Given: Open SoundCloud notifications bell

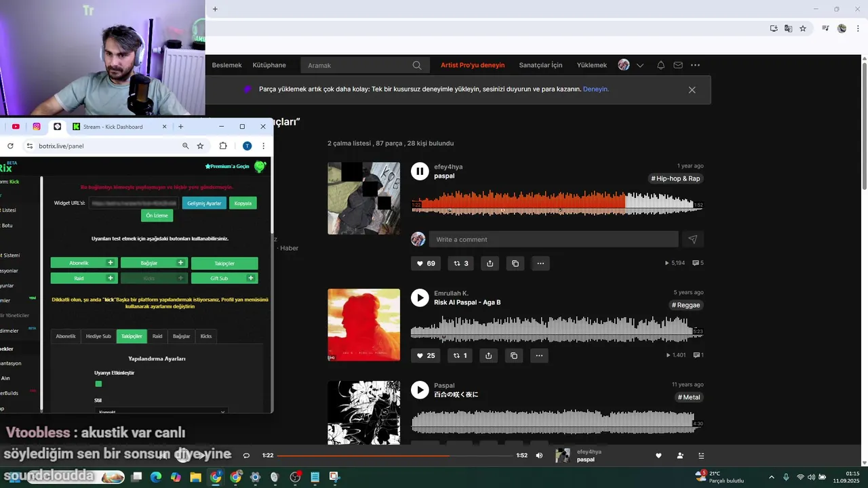Looking at the screenshot, I should 660,65.
